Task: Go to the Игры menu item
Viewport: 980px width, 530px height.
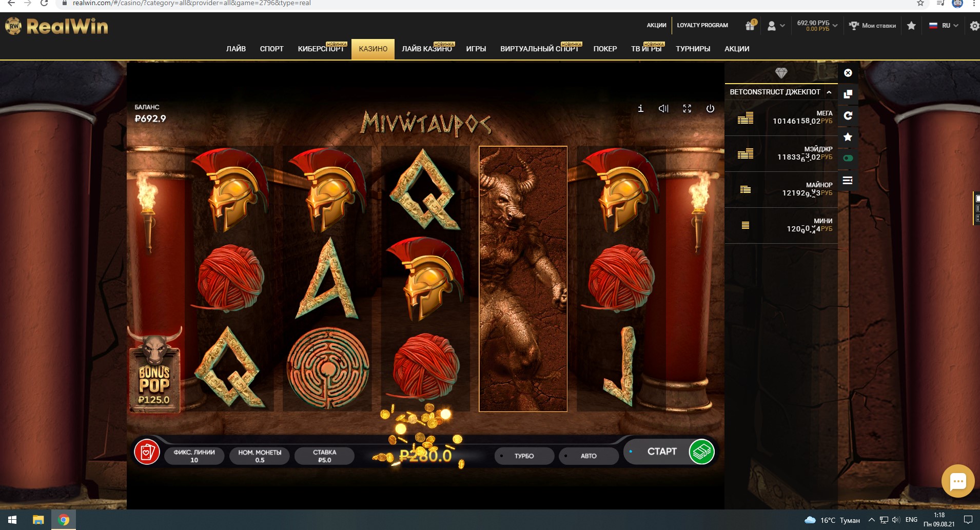Action: (476, 49)
